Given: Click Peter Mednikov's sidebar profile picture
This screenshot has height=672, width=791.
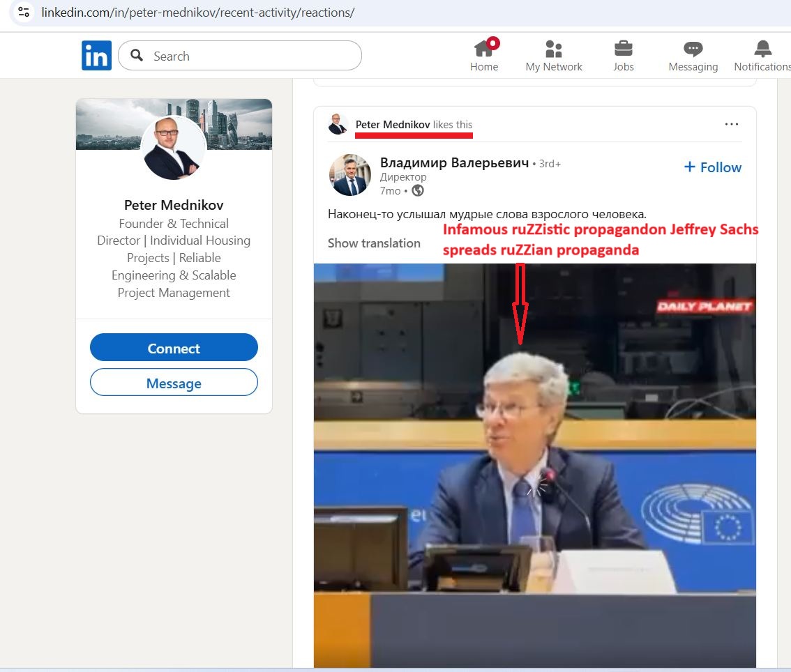Looking at the screenshot, I should click(x=173, y=147).
